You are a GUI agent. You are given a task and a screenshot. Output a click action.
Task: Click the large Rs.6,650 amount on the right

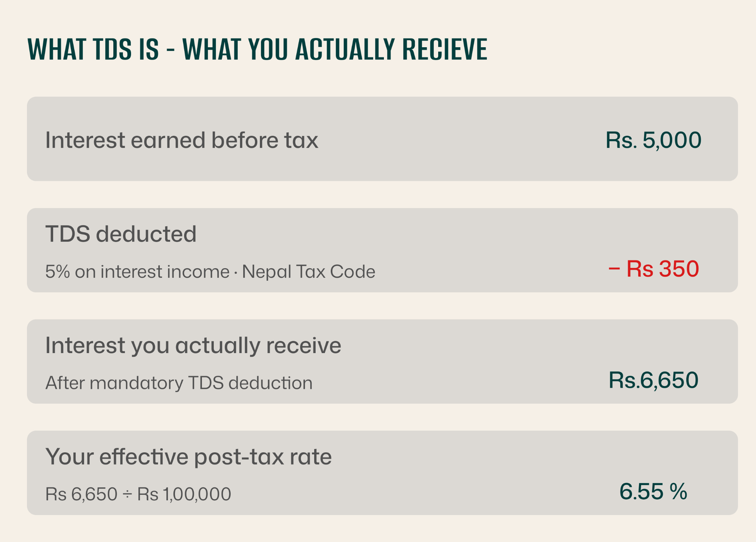[653, 380]
